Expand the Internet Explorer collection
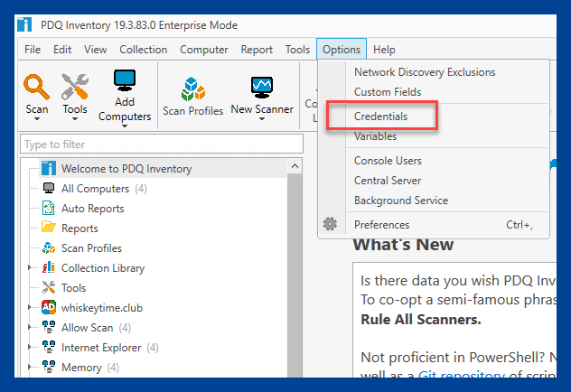 30,347
